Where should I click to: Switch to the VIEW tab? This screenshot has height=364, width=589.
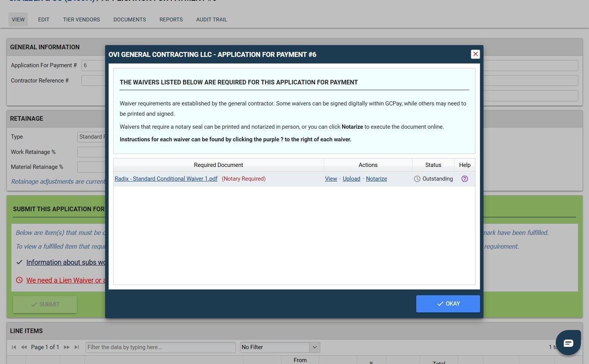[x=18, y=19]
